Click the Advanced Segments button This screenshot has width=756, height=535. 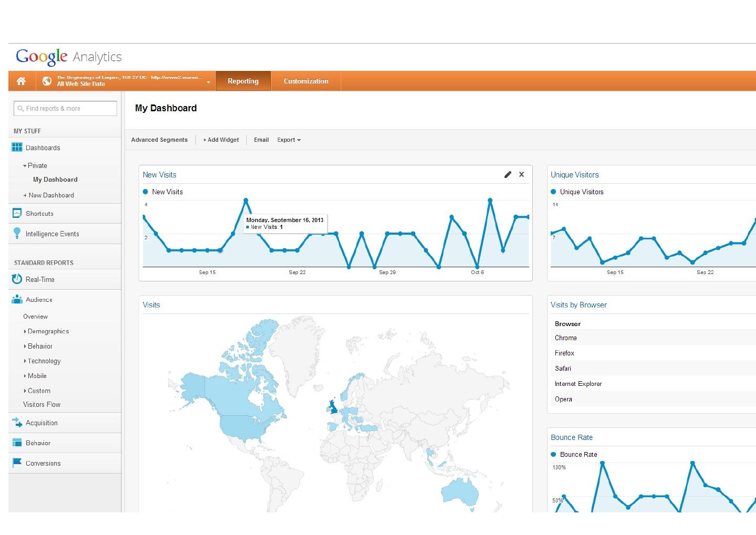[159, 140]
